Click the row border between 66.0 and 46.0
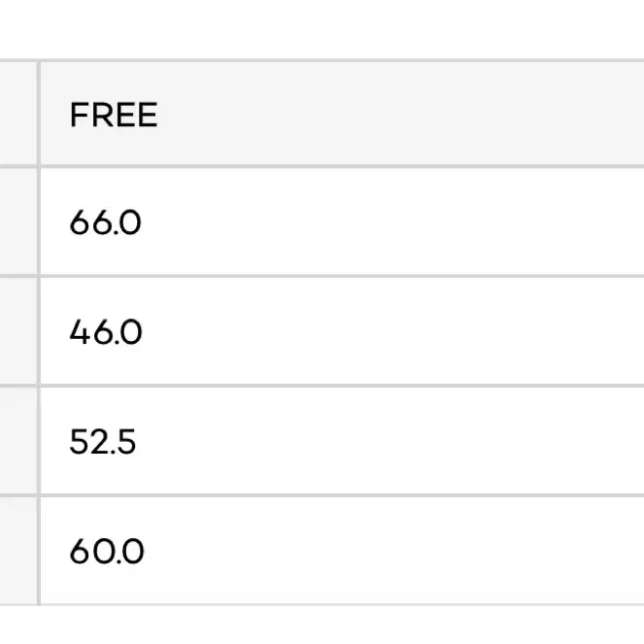 [x=322, y=276]
